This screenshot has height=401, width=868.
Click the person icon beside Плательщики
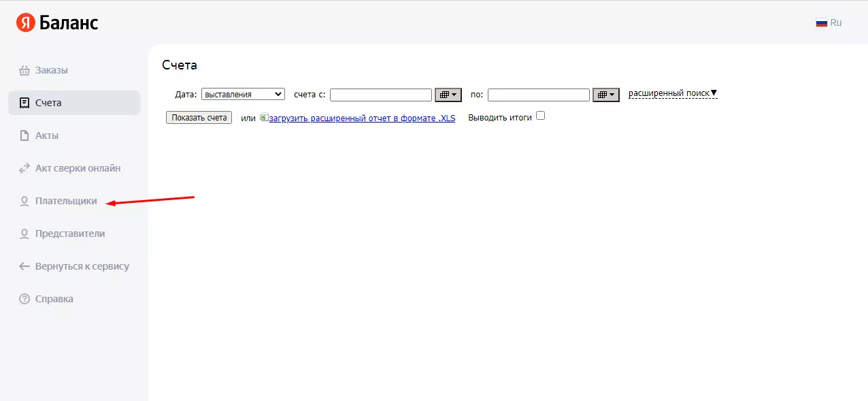[24, 201]
